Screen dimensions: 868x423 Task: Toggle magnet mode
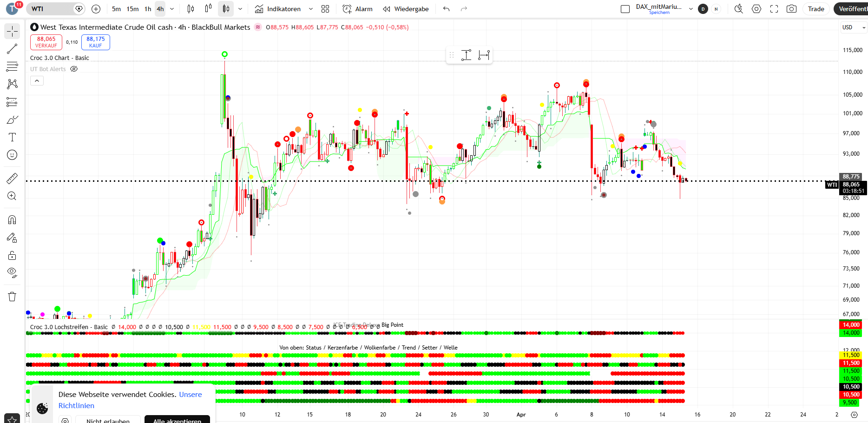[12, 219]
